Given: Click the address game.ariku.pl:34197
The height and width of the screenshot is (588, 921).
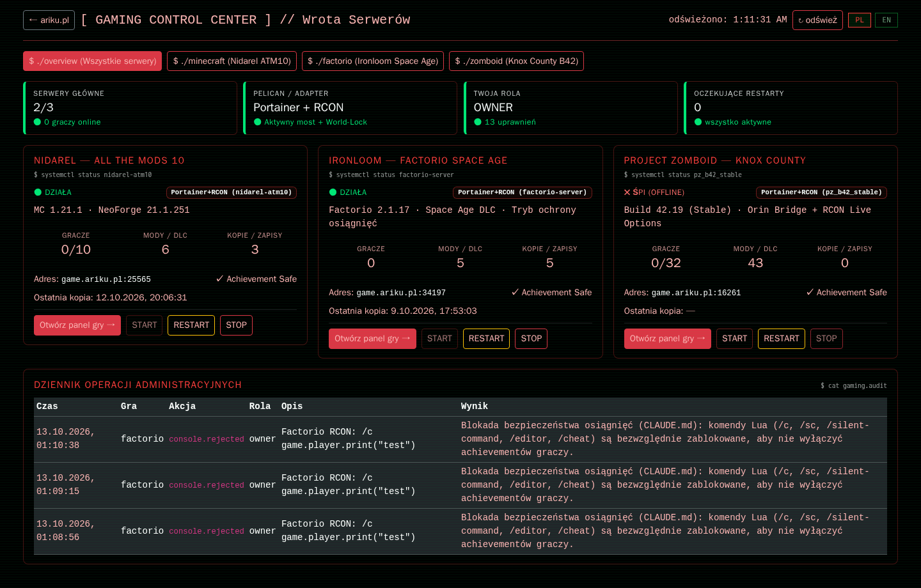Looking at the screenshot, I should coord(401,293).
